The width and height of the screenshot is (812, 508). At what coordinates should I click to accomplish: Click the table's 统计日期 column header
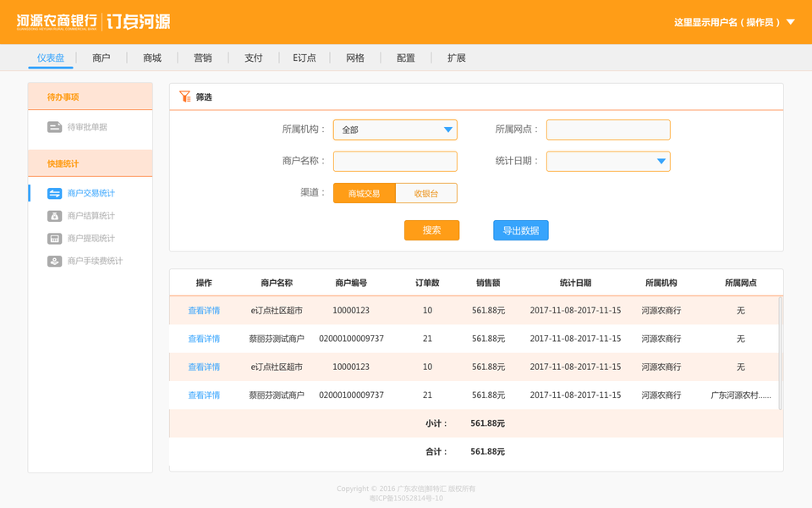point(575,283)
